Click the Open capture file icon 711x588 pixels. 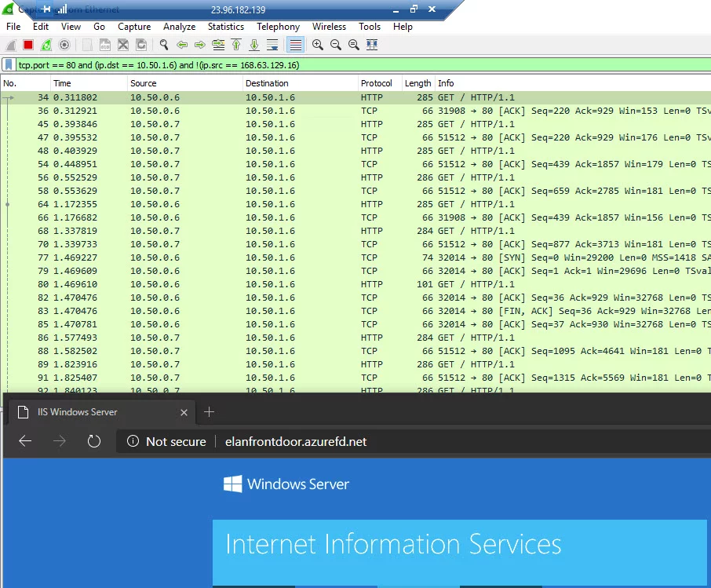[87, 45]
